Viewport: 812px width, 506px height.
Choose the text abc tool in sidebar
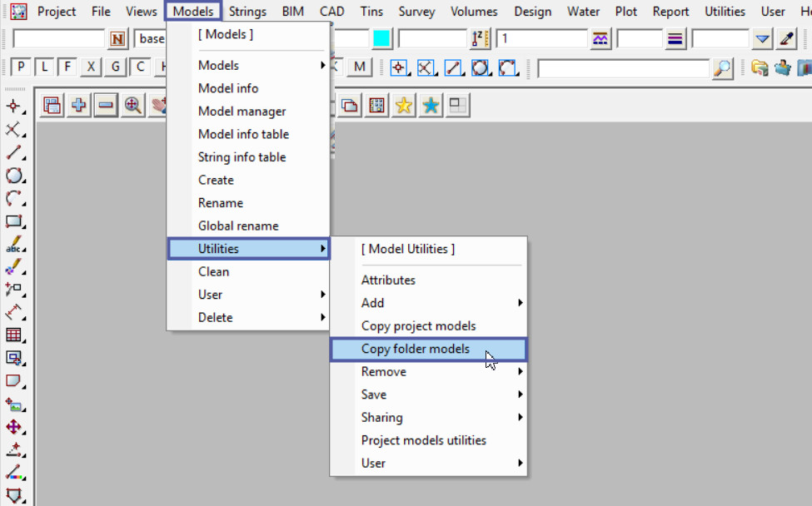coord(14,246)
